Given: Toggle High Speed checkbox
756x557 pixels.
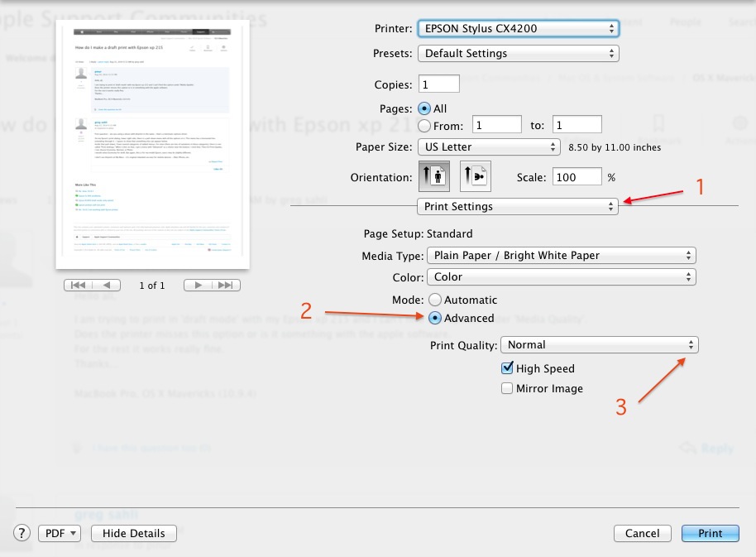Looking at the screenshot, I should click(x=507, y=368).
